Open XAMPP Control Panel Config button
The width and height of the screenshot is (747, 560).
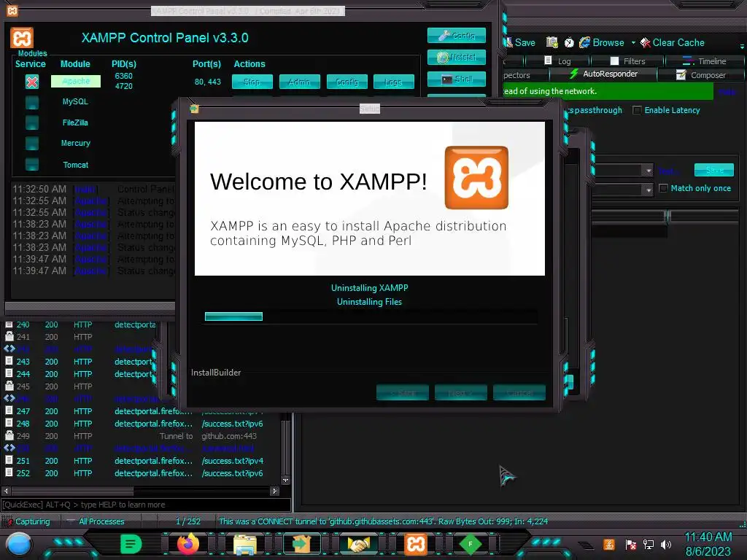click(x=457, y=35)
